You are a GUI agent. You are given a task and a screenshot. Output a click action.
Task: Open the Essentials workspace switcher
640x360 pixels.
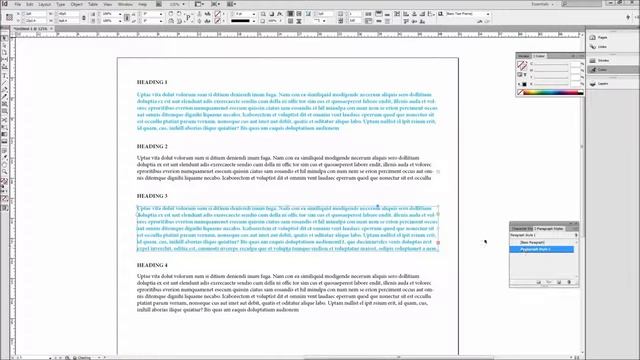pyautogui.click(x=542, y=4)
